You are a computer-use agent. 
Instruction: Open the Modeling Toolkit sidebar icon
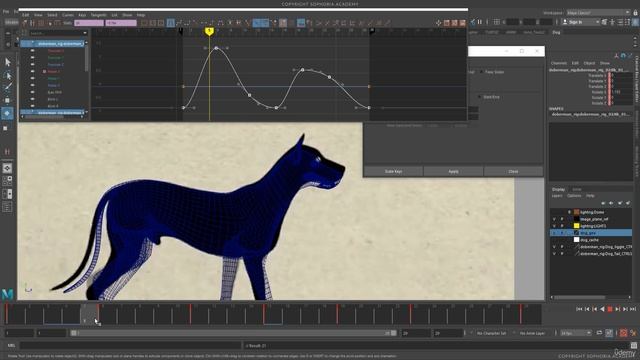pos(604,22)
